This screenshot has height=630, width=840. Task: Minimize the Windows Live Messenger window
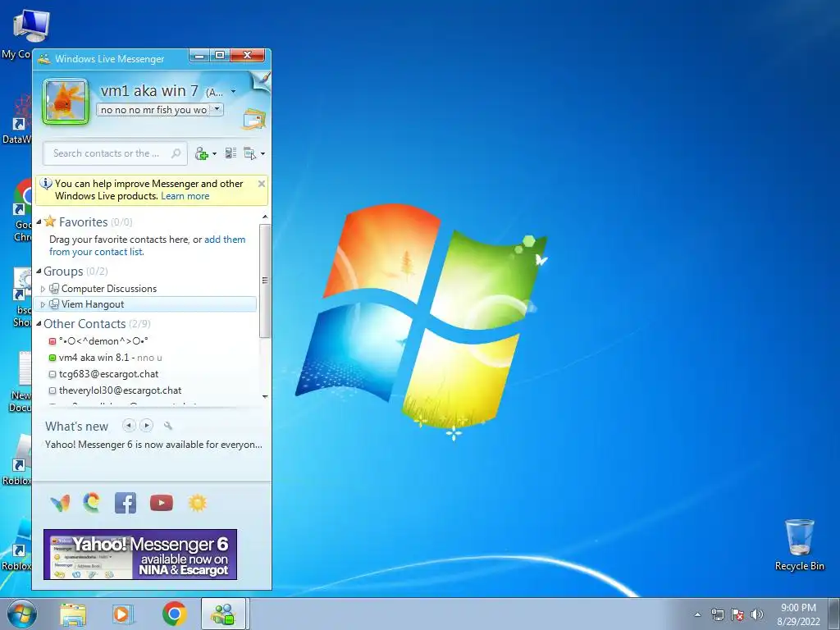point(199,56)
